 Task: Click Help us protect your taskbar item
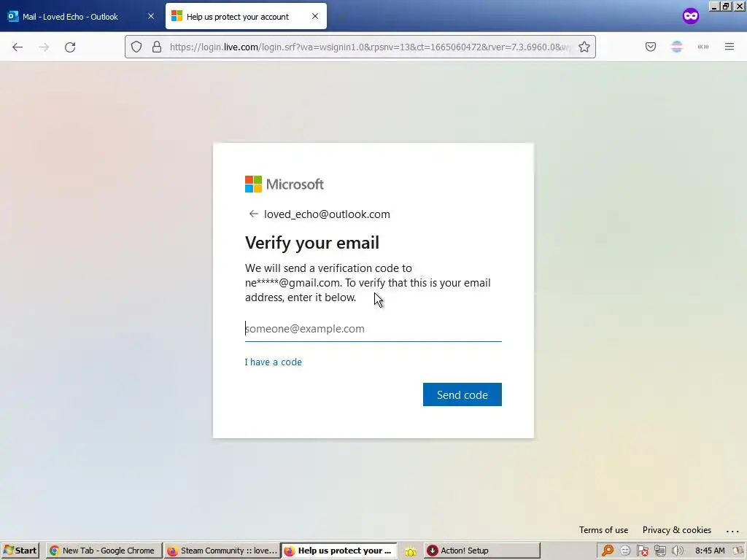click(338, 551)
